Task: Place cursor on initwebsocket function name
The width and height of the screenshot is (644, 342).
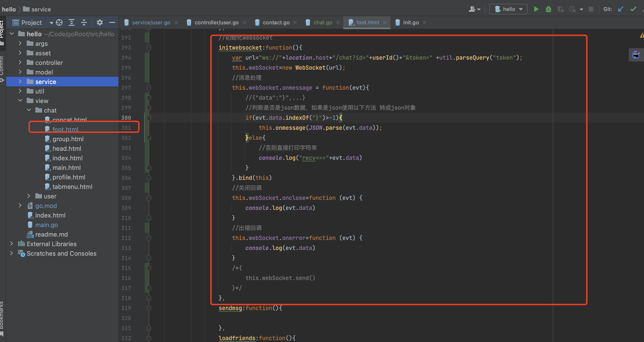Action: (240, 47)
